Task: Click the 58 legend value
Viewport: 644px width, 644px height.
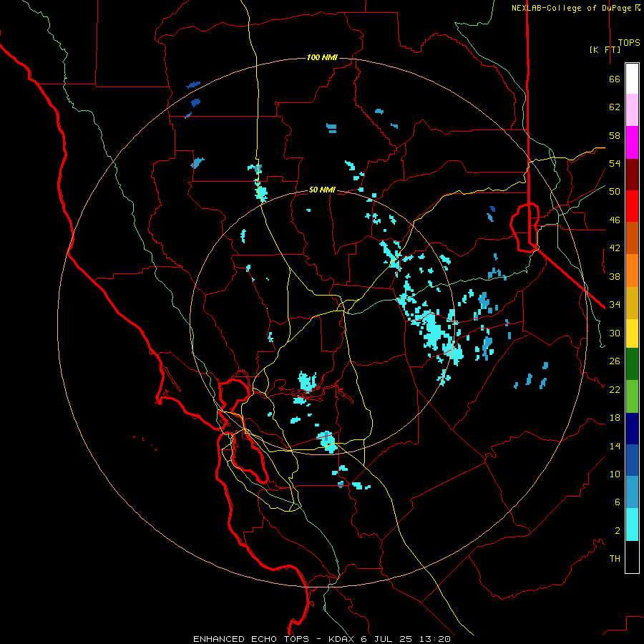Action: (615, 135)
